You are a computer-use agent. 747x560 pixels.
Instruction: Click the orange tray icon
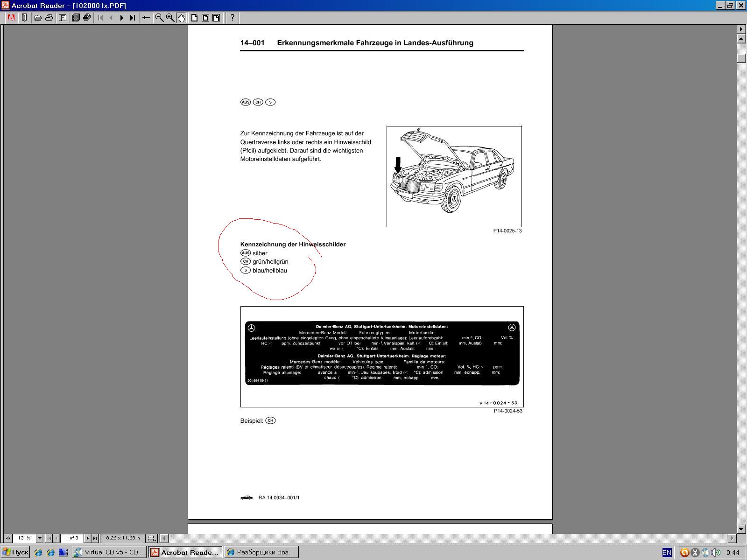pyautogui.click(x=684, y=553)
